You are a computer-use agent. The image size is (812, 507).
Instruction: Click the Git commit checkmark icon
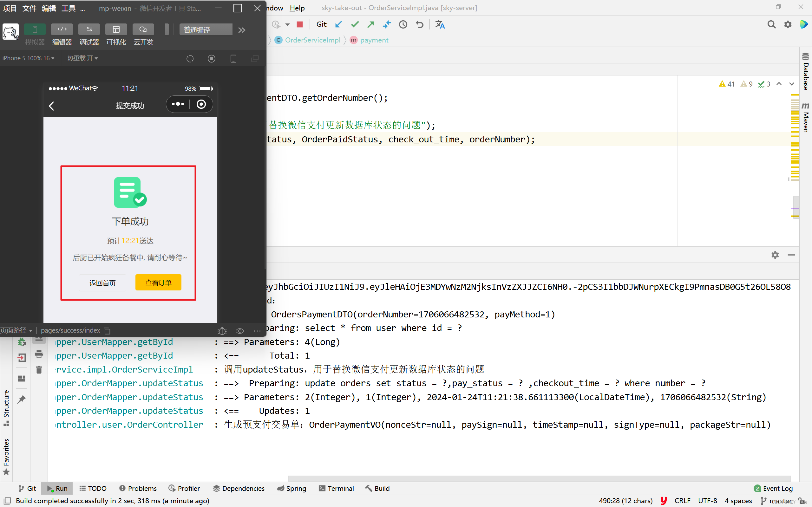(355, 24)
